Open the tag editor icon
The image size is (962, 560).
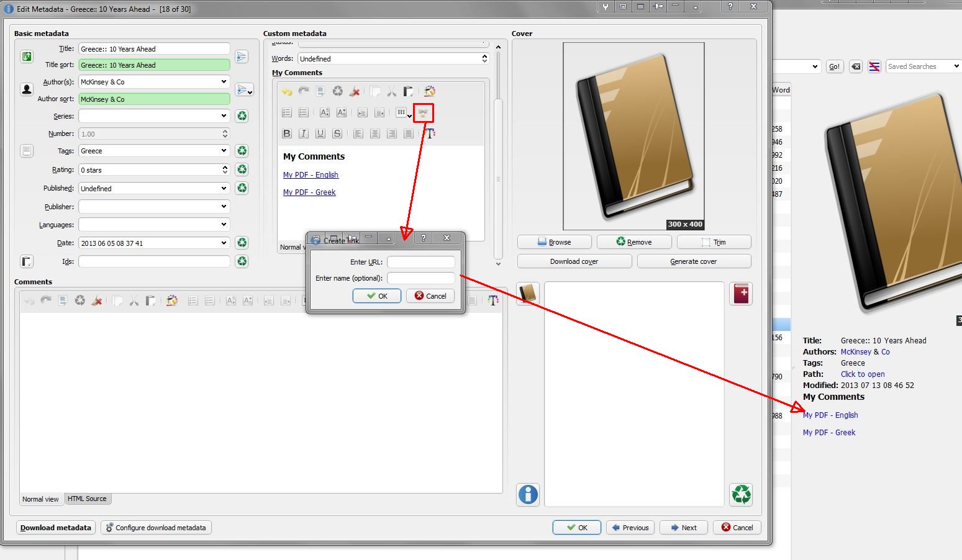27,151
